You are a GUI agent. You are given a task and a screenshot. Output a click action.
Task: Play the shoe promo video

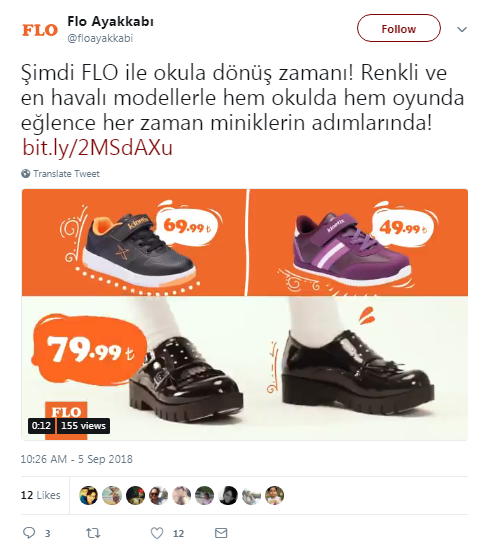tap(244, 314)
